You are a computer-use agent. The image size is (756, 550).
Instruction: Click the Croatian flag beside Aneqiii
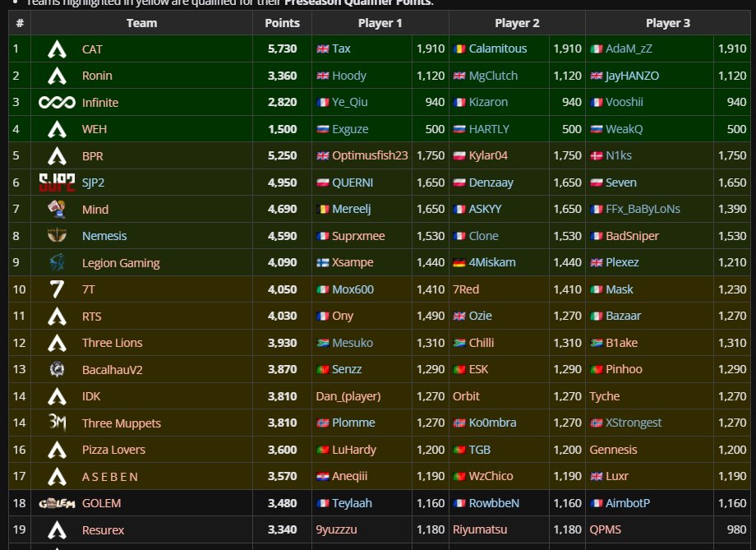[x=323, y=477]
